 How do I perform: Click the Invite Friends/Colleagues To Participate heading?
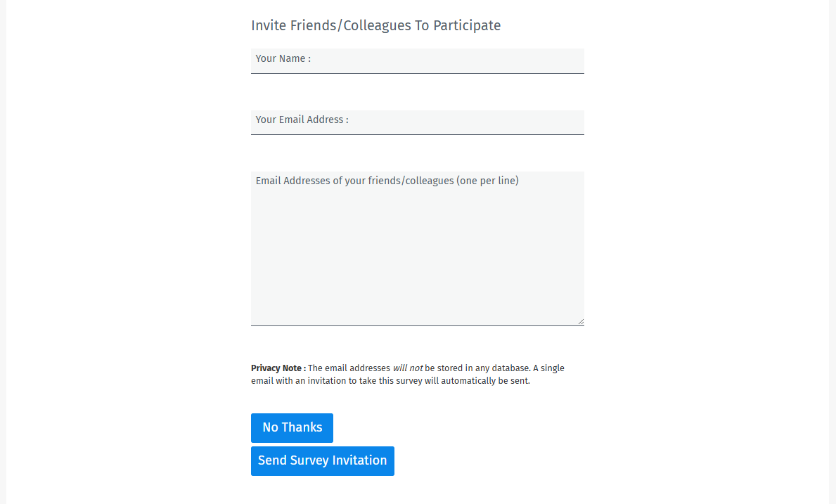tap(375, 25)
